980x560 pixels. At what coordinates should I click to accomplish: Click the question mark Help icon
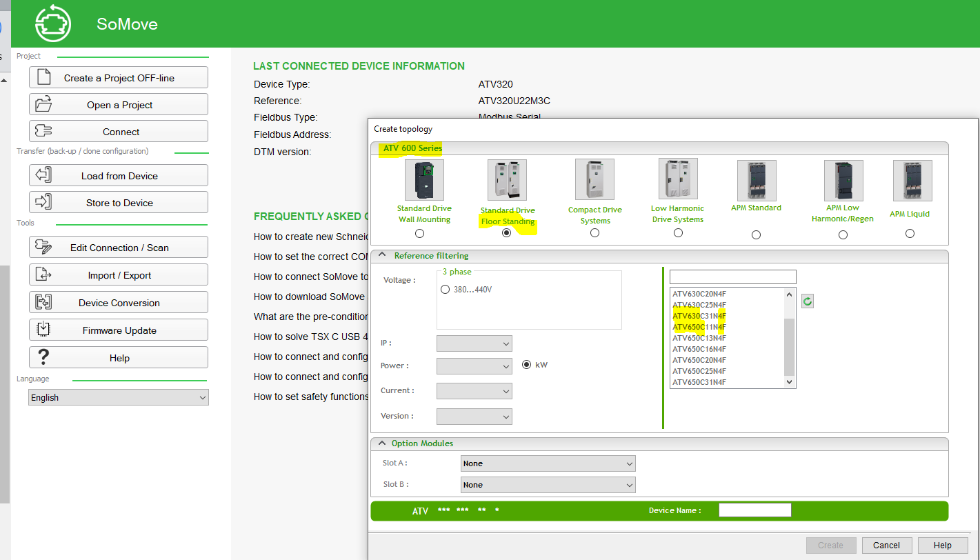tap(43, 357)
